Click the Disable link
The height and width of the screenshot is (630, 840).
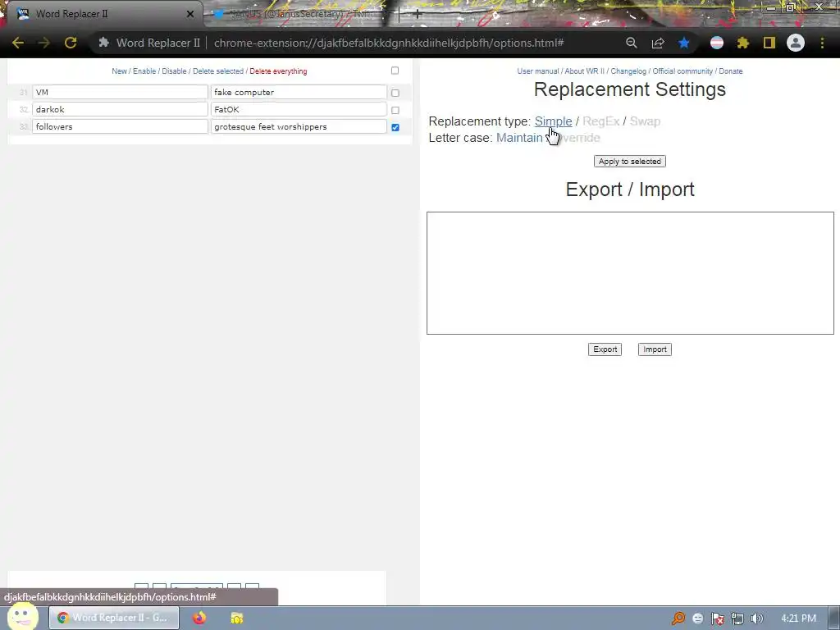174,71
